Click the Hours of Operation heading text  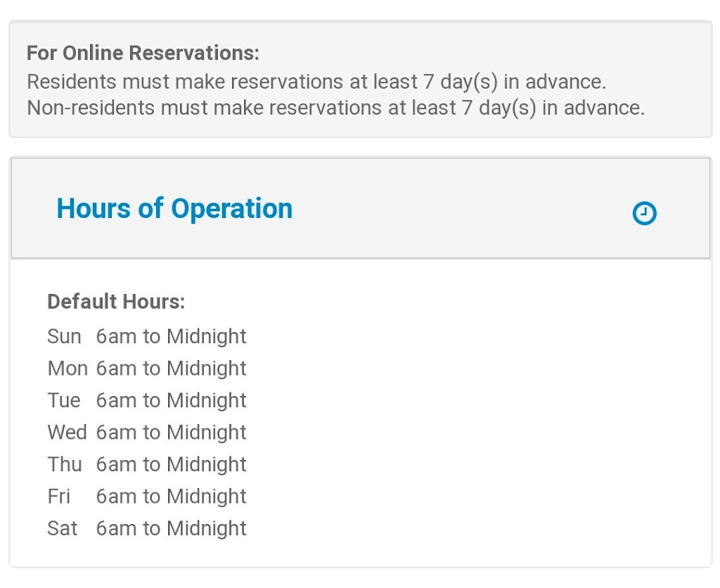(174, 209)
